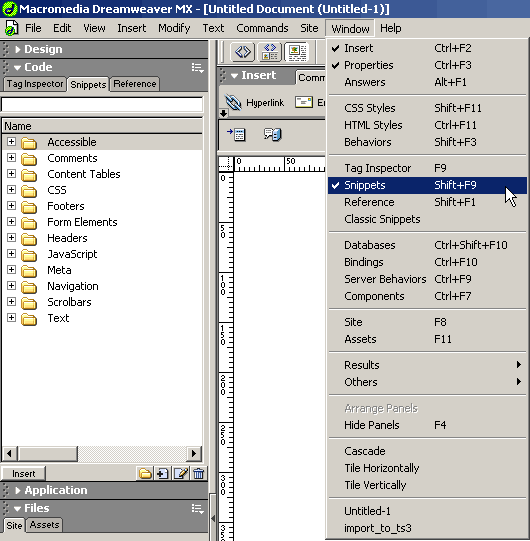Select the Meta folder row
The width and height of the screenshot is (530, 541).
102,270
